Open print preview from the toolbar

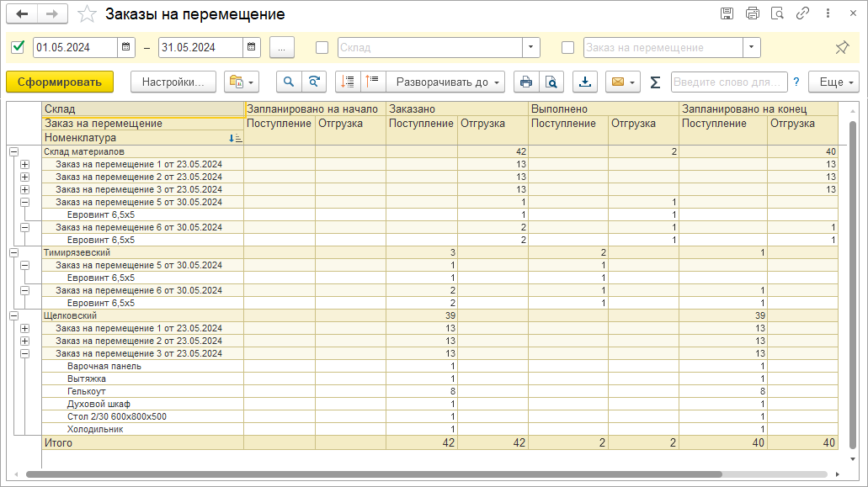pyautogui.click(x=551, y=82)
